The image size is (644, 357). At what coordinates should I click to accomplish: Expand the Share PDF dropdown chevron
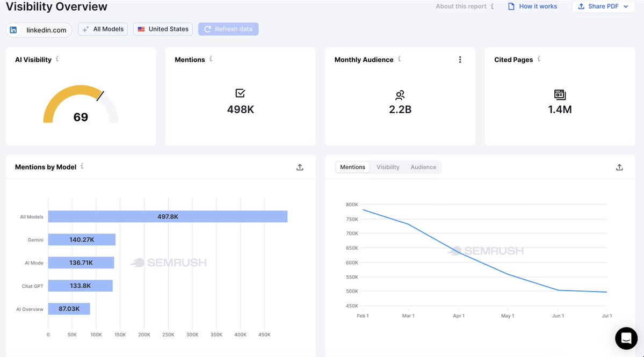pyautogui.click(x=626, y=6)
